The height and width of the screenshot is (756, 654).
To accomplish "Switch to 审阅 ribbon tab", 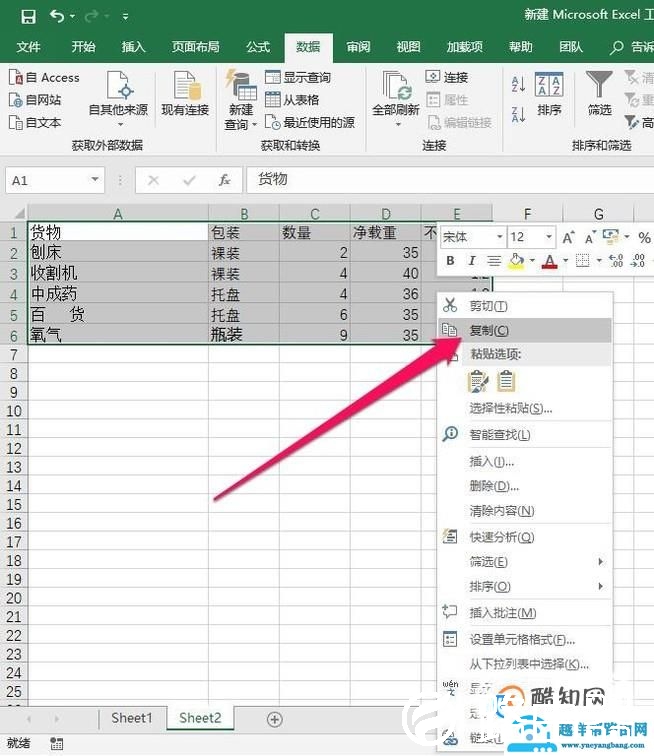I will tap(358, 47).
